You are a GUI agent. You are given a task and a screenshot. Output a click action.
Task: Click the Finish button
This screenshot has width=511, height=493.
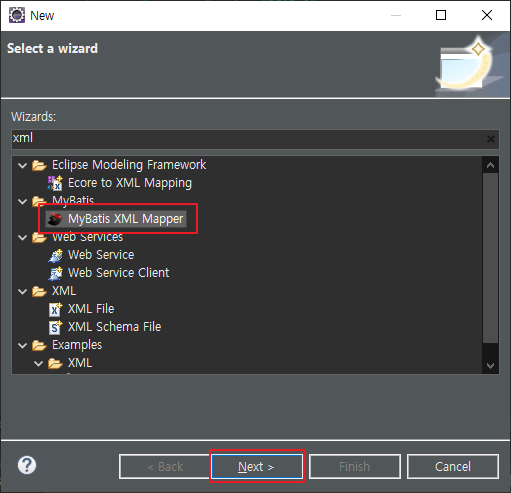coord(355,466)
